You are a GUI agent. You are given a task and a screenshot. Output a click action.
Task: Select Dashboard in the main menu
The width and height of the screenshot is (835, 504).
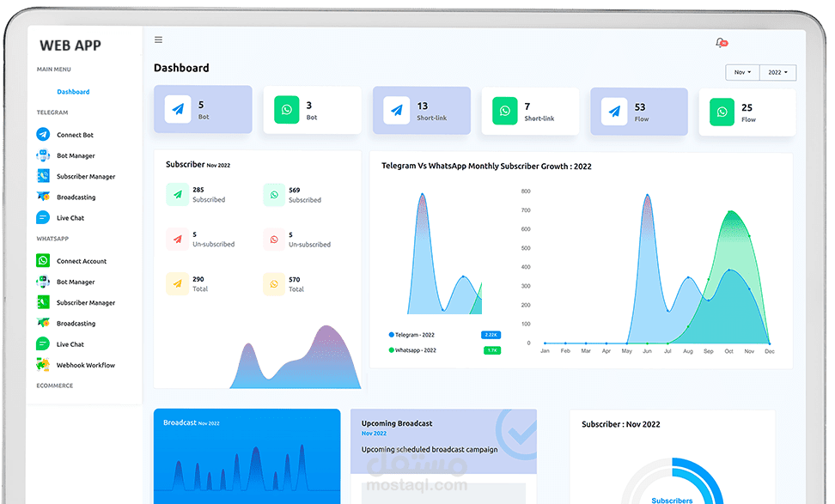(73, 92)
